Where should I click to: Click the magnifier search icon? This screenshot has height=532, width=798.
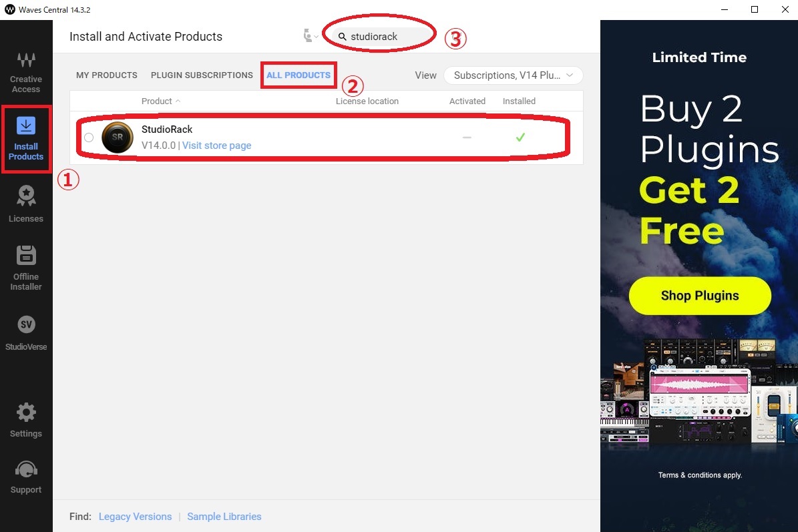click(343, 37)
